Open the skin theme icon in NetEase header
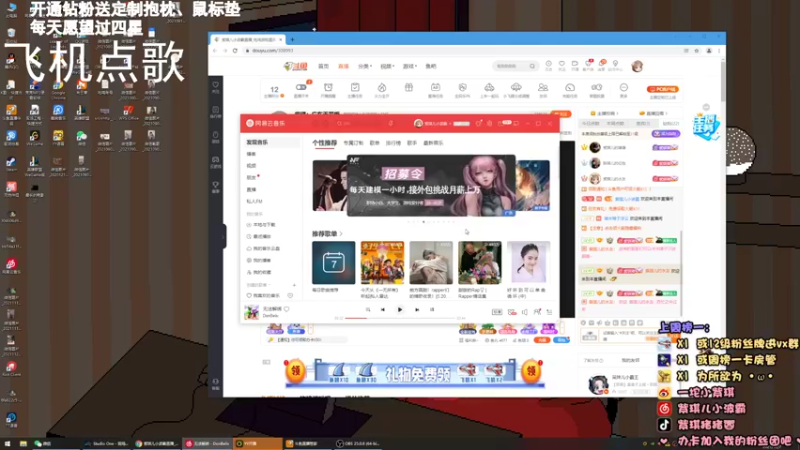Screen dimensions: 800x450 click(x=478, y=123)
